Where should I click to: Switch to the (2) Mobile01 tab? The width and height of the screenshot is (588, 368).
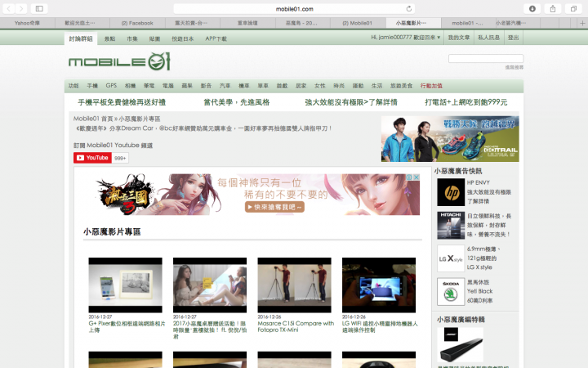point(358,23)
